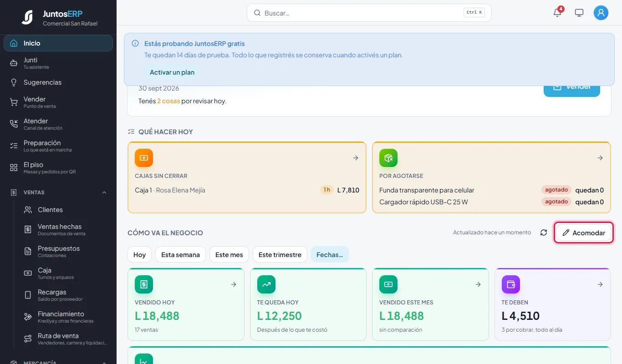Collapse the Ventas sidebar section
This screenshot has width=622, height=364.
58,192
